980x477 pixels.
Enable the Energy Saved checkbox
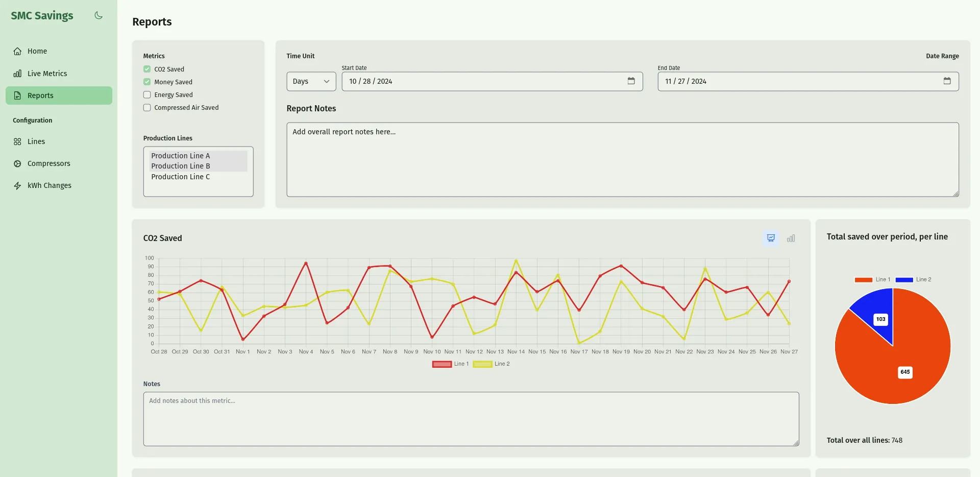point(147,94)
